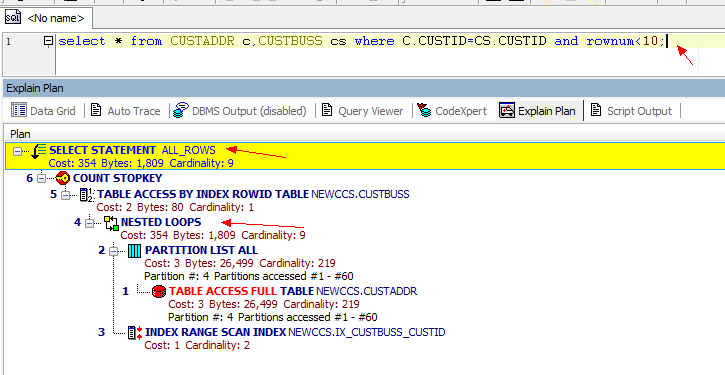Click the COUNT STOPKEY key icon
The image size is (725, 375).
click(62, 178)
